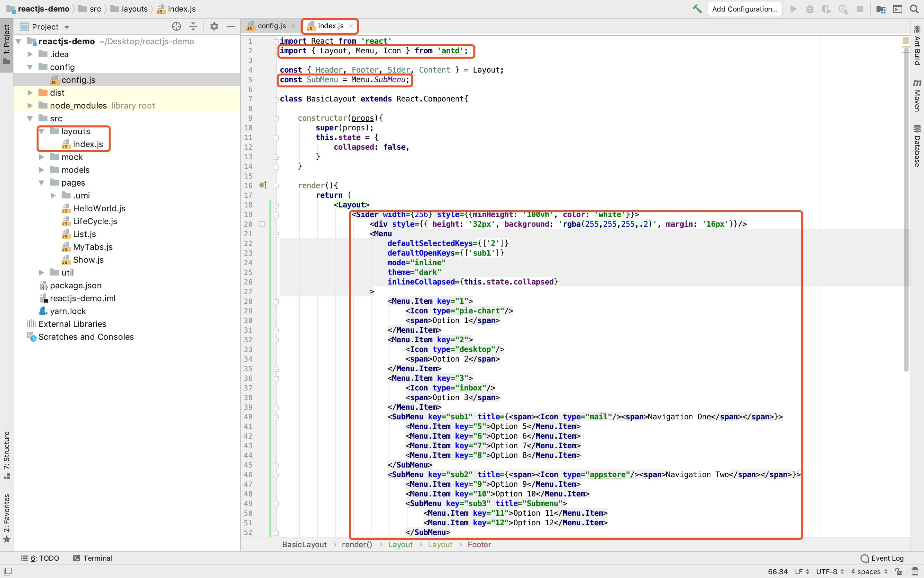The height and width of the screenshot is (578, 924).
Task: Expand the models folder
Action: pos(41,170)
